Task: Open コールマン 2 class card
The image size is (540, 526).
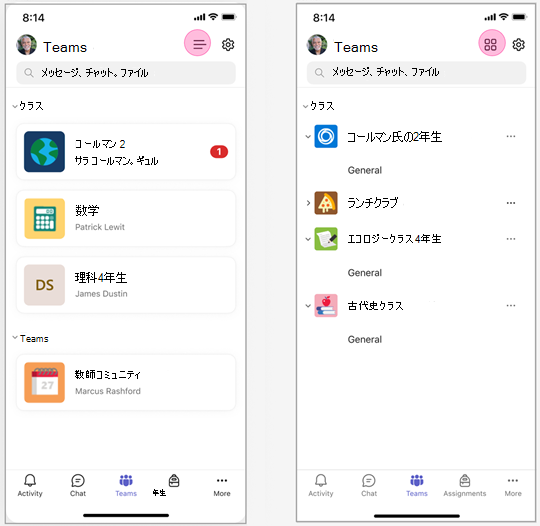Action: (x=126, y=152)
